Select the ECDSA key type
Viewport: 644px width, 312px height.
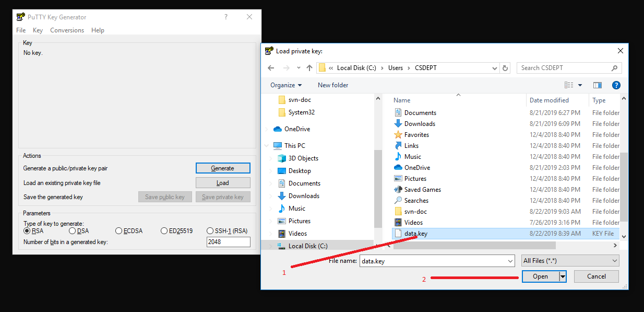pyautogui.click(x=119, y=231)
